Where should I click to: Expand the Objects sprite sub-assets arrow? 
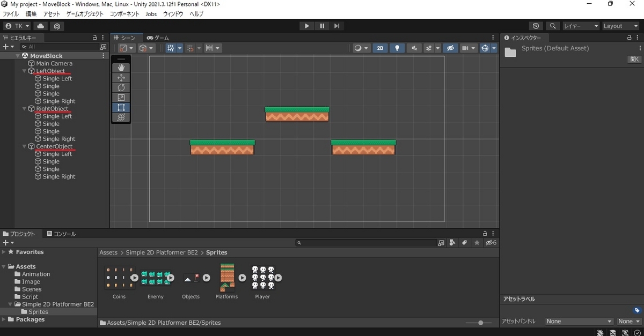[206, 278]
